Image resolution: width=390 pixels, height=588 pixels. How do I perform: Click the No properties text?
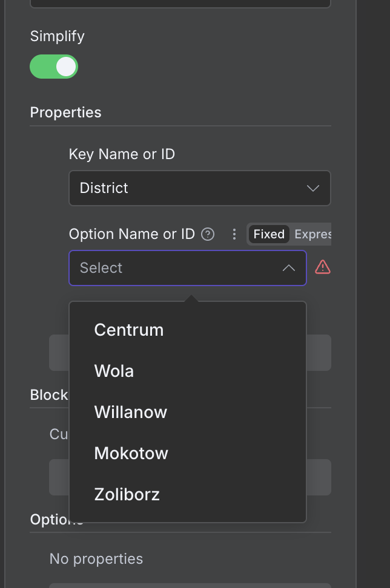click(96, 558)
